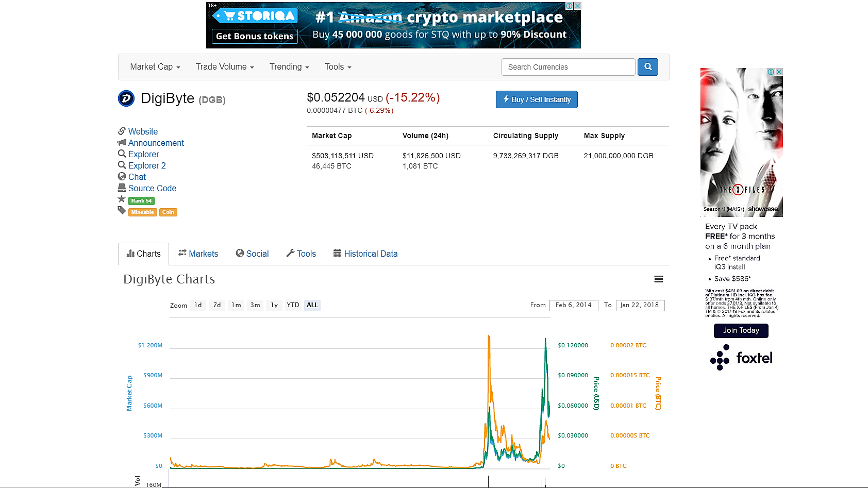Click the Historical Data calendar icon

click(338, 253)
